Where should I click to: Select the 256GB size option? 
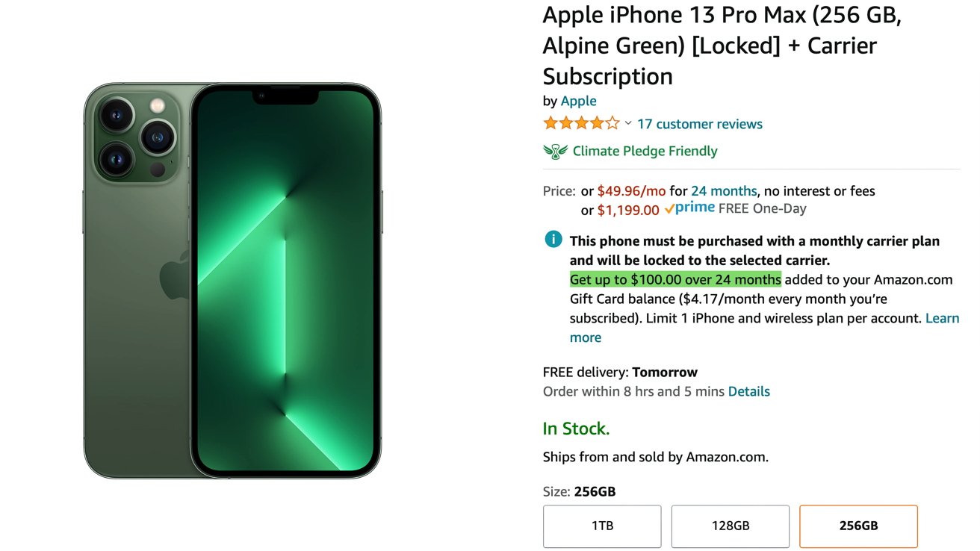coord(858,526)
